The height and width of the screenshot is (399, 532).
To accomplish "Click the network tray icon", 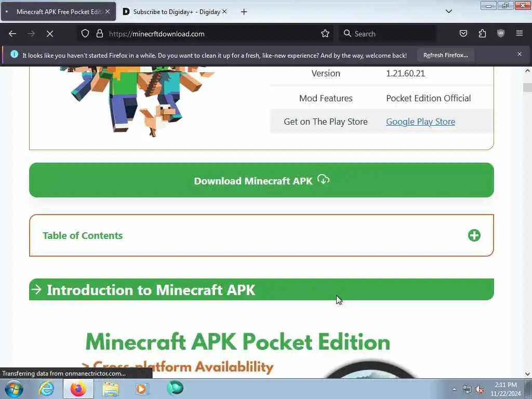I will click(x=467, y=390).
